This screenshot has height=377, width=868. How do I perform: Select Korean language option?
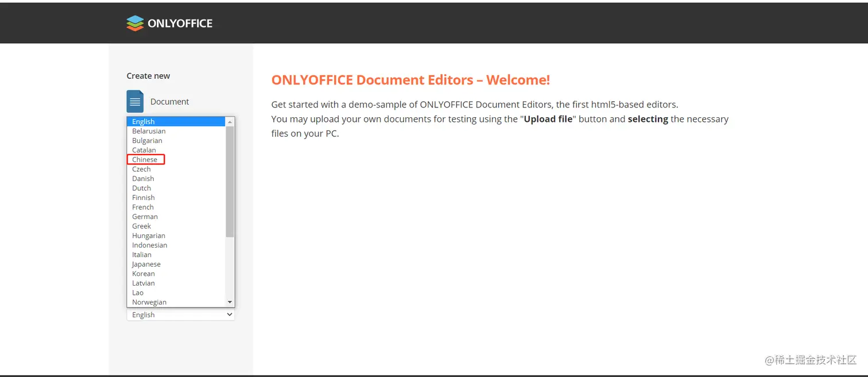[176, 274]
